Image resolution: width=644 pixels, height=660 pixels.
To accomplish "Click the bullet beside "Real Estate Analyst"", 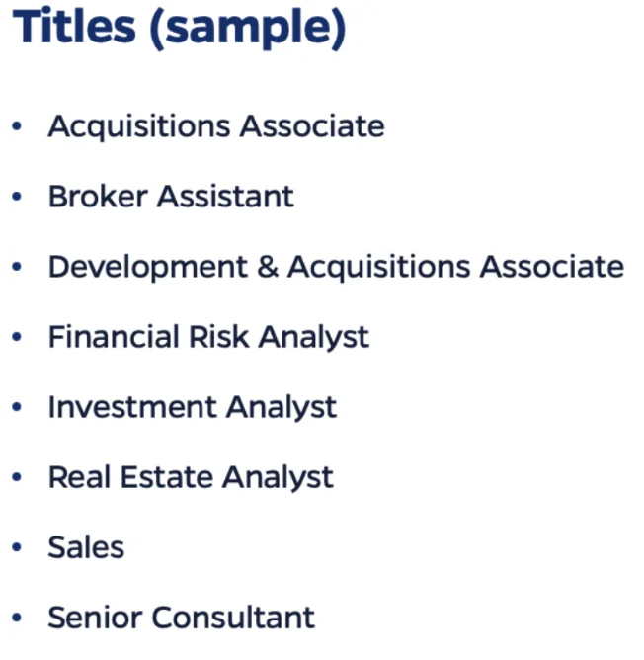I will (17, 478).
